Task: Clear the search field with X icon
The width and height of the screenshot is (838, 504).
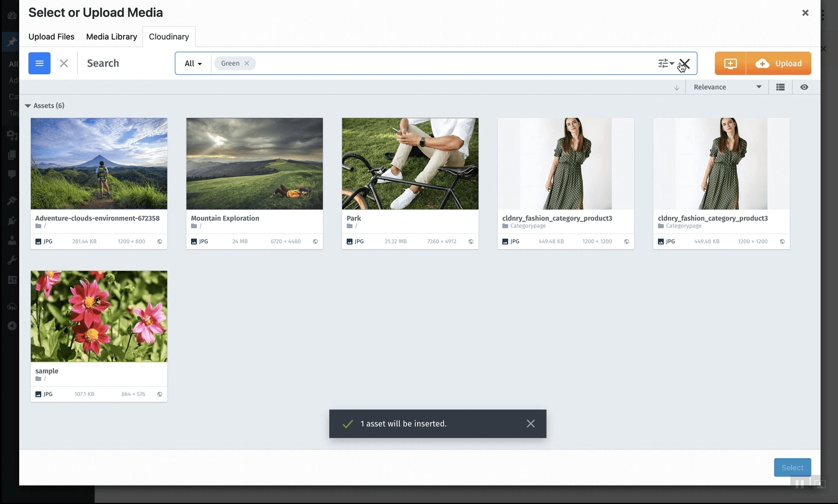Action: coord(685,63)
